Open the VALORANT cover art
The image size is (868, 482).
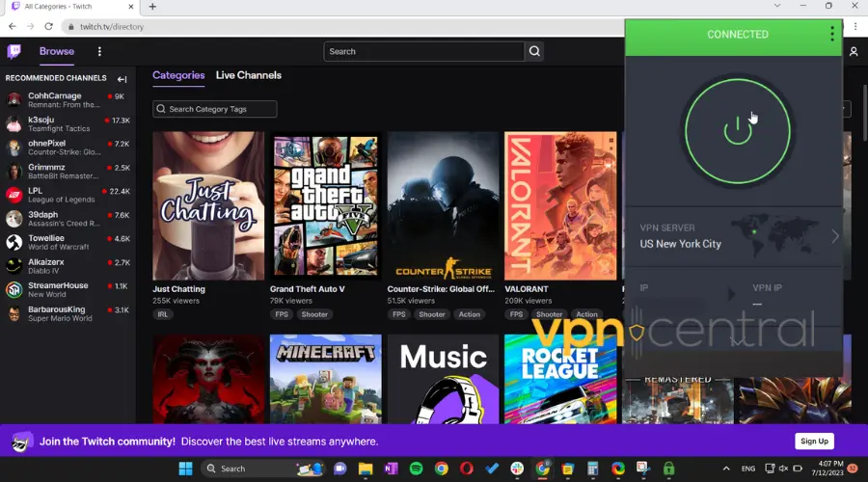coord(560,206)
